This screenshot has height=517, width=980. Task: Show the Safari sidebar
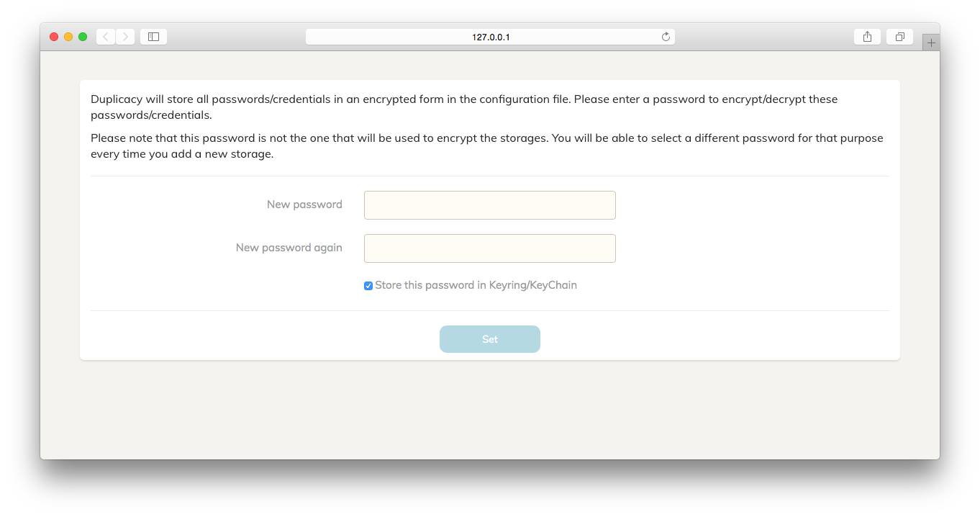(x=153, y=37)
